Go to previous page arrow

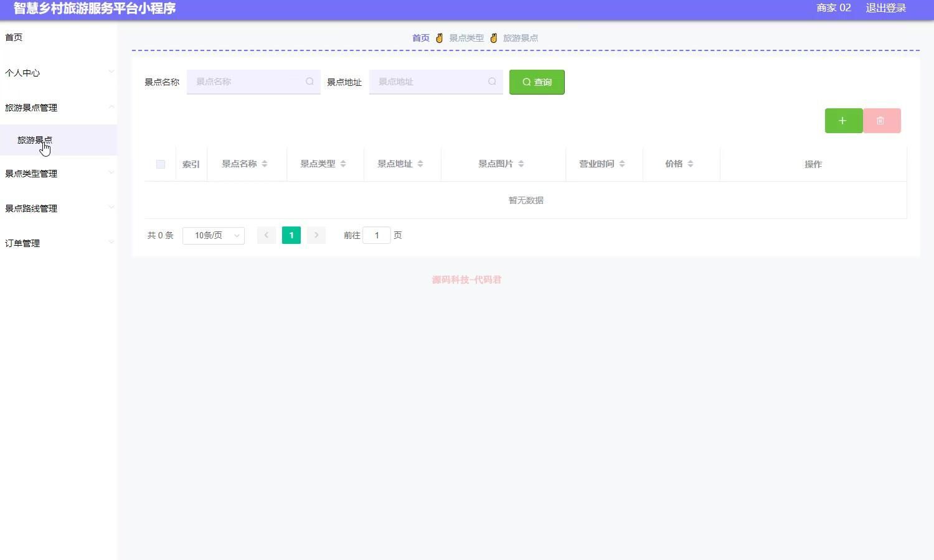coord(267,235)
